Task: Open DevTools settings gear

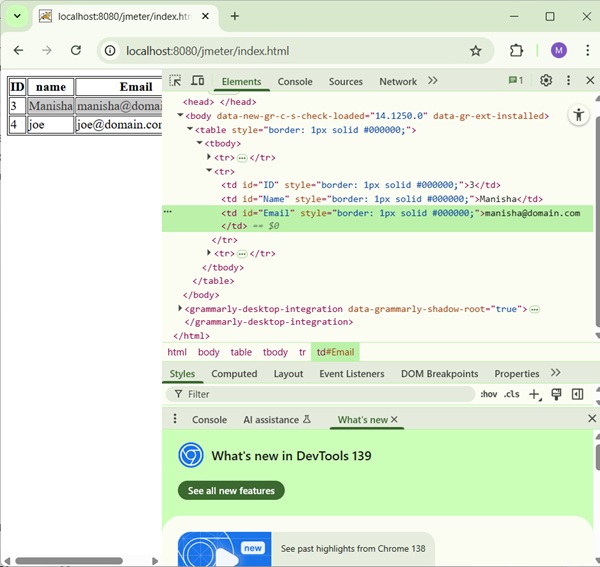Action: click(546, 81)
